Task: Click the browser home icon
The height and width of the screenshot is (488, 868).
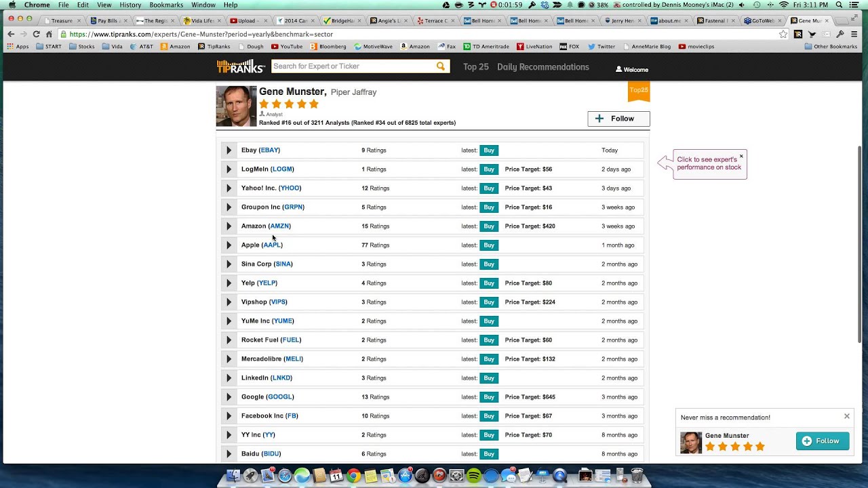Action: [49, 34]
